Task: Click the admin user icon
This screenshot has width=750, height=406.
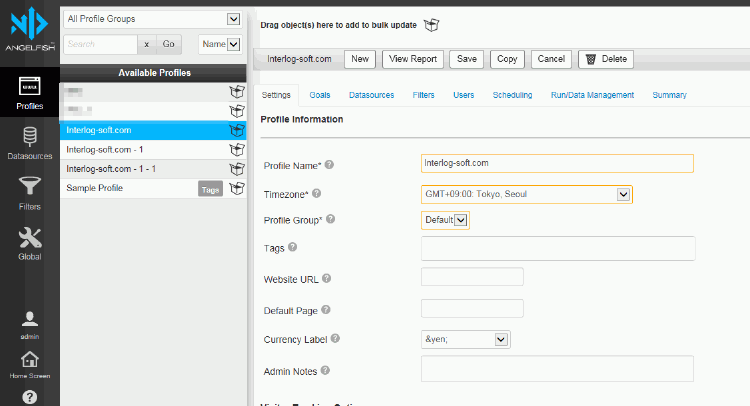Action: click(x=29, y=322)
